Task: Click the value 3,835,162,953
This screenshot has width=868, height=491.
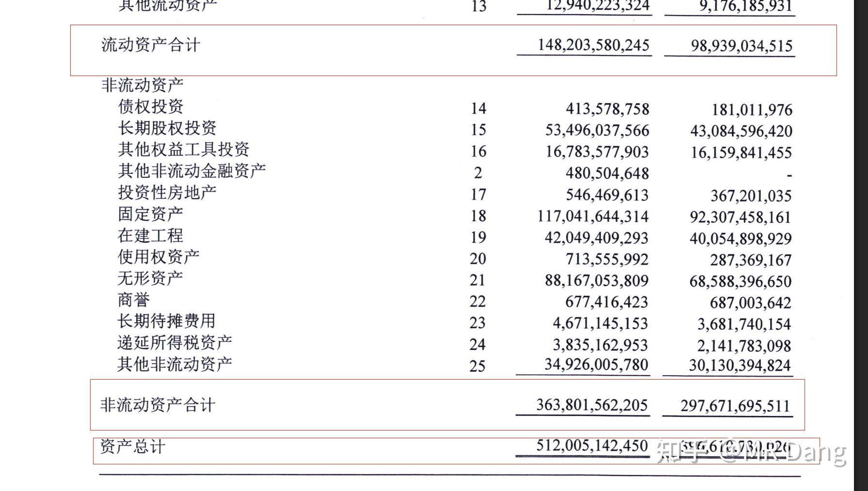Action: [600, 345]
